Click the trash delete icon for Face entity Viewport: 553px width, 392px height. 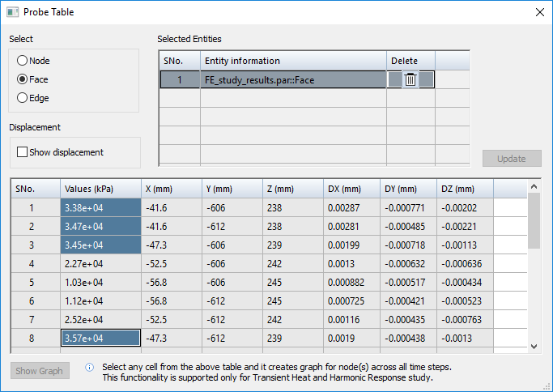(x=410, y=79)
